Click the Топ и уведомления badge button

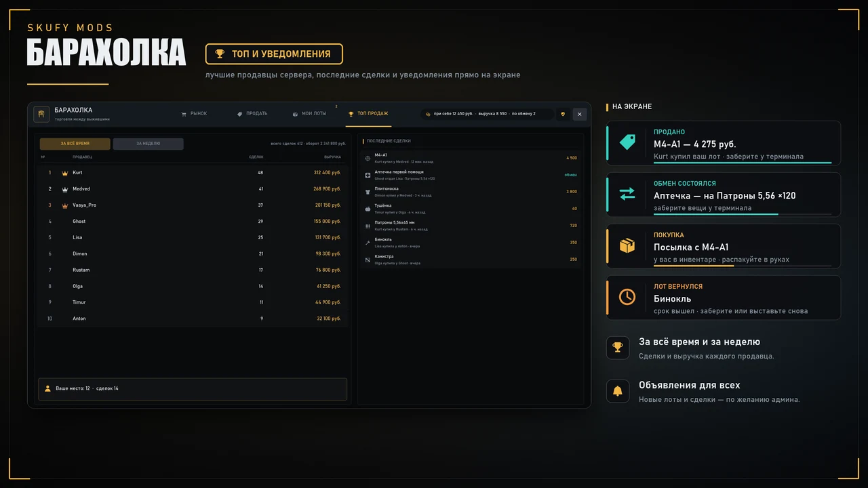point(274,54)
